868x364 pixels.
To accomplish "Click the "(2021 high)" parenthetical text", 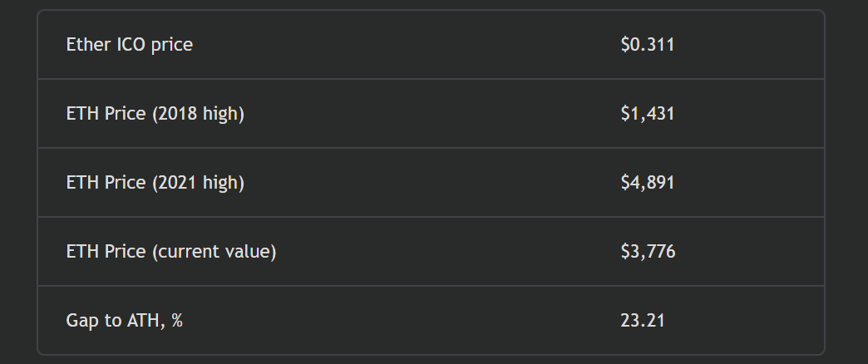I will (x=198, y=183).
